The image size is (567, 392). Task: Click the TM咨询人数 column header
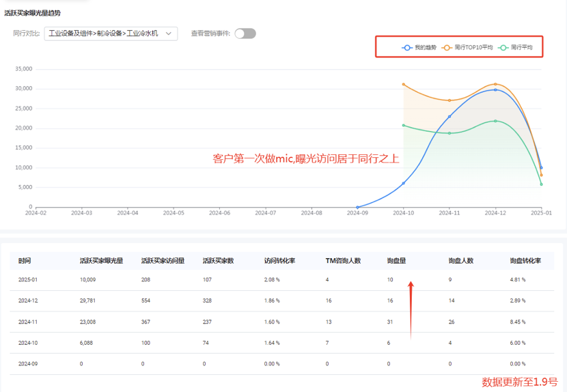pyautogui.click(x=343, y=261)
